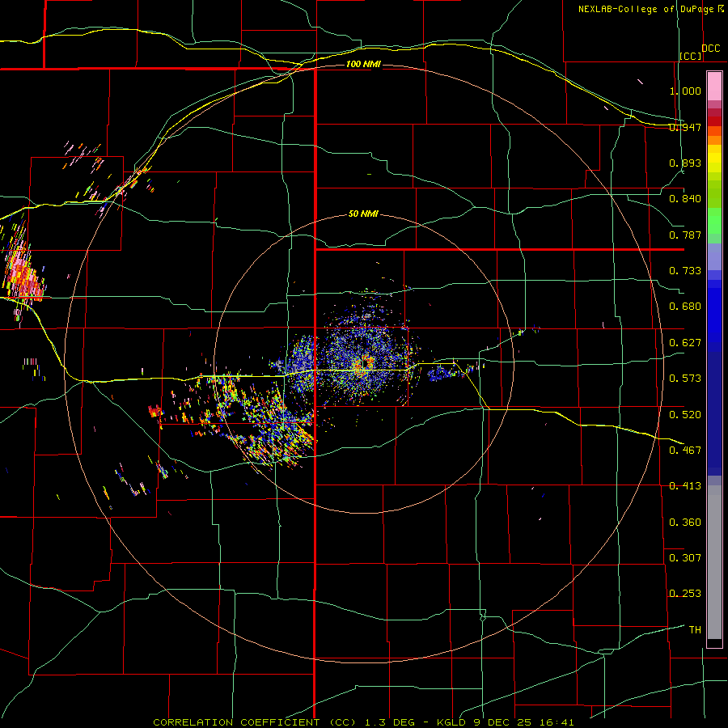Click the 0.413 color scale value
Screen dimensions: 728x728
(685, 486)
